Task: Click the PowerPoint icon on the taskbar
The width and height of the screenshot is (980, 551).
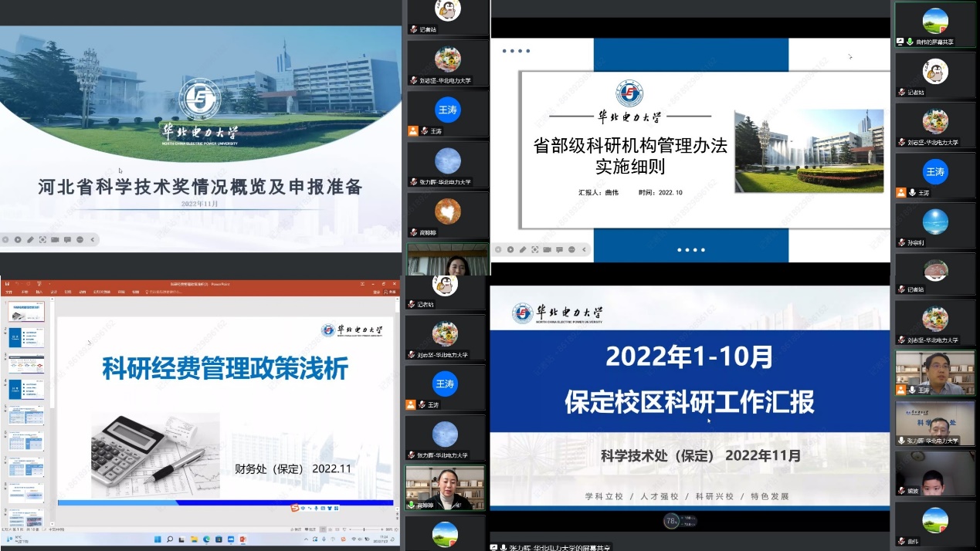Action: tap(243, 539)
